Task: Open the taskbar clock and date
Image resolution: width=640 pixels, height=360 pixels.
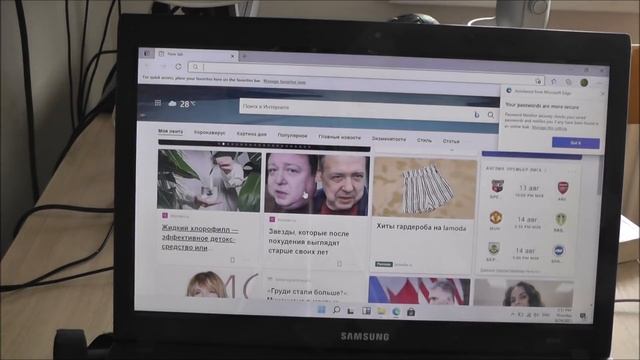Action: click(x=564, y=316)
